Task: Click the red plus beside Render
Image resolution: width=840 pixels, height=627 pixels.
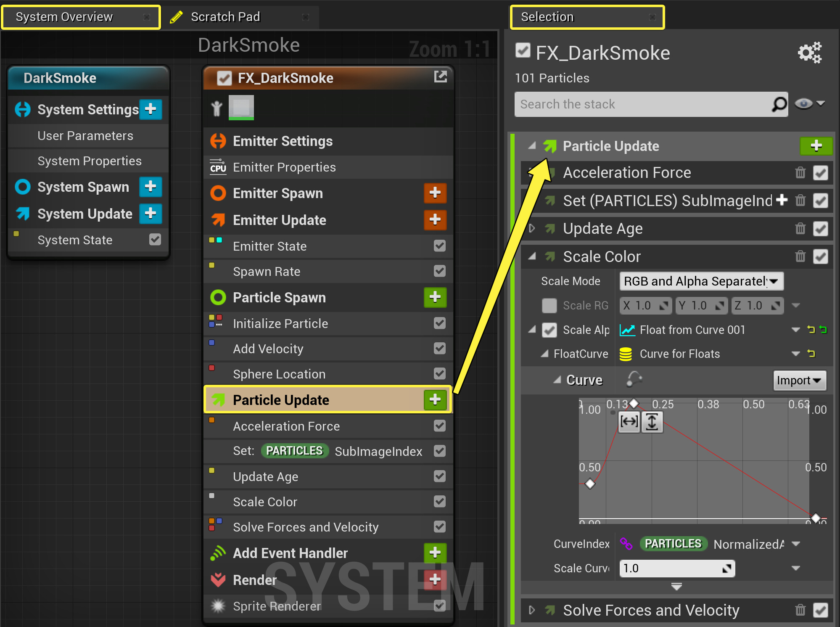Action: point(435,579)
